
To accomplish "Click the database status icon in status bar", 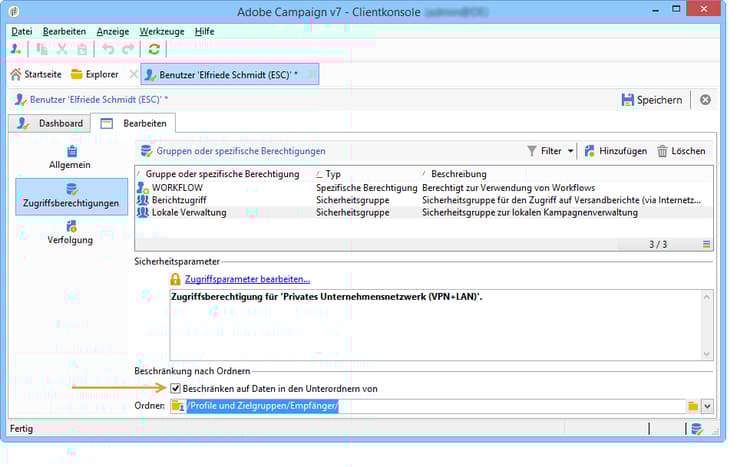I will [697, 429].
